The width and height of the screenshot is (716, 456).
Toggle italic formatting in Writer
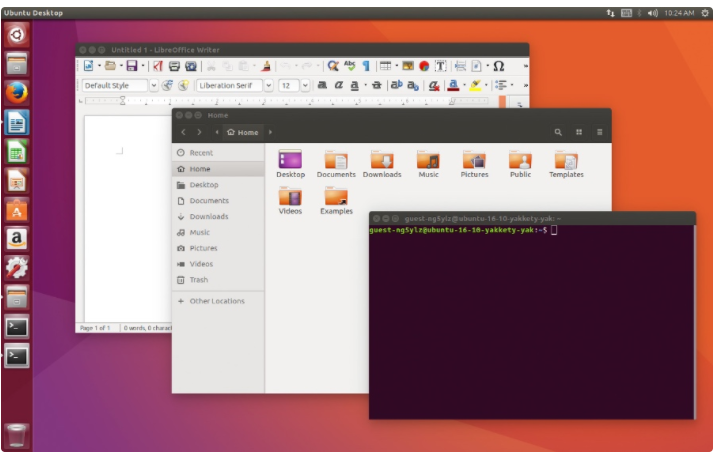coord(338,85)
